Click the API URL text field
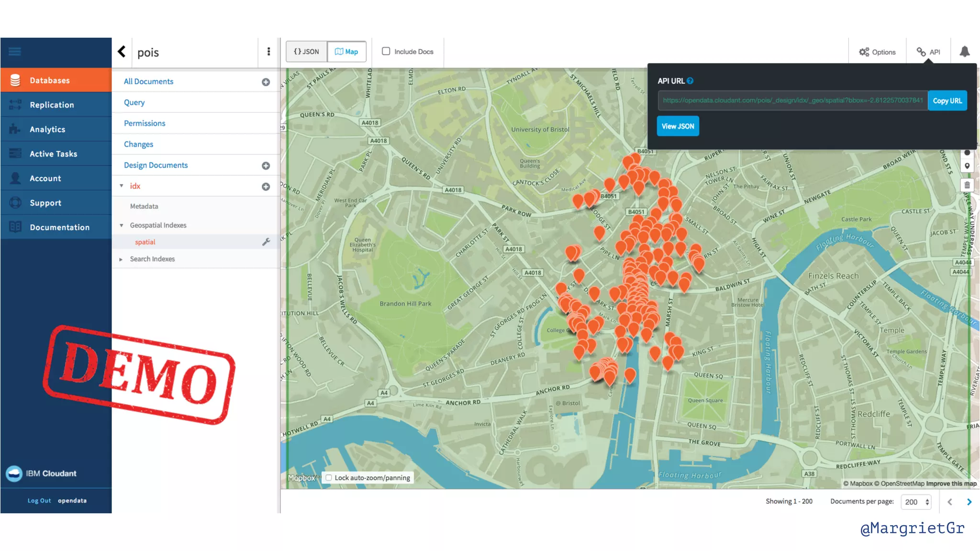The image size is (980, 551). pyautogui.click(x=792, y=100)
